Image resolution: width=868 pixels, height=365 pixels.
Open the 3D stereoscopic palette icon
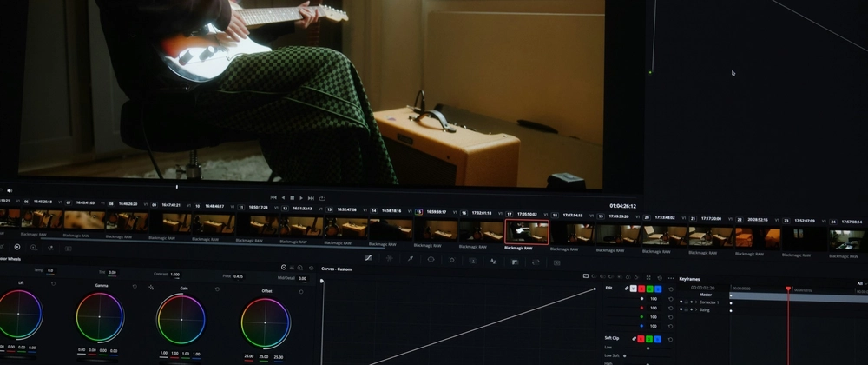point(557,262)
